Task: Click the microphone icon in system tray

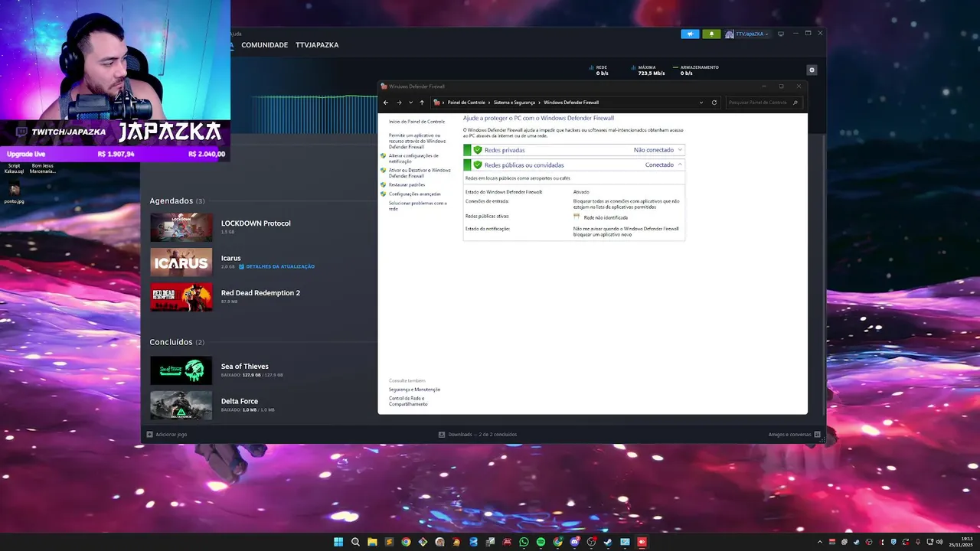Action: (918, 542)
